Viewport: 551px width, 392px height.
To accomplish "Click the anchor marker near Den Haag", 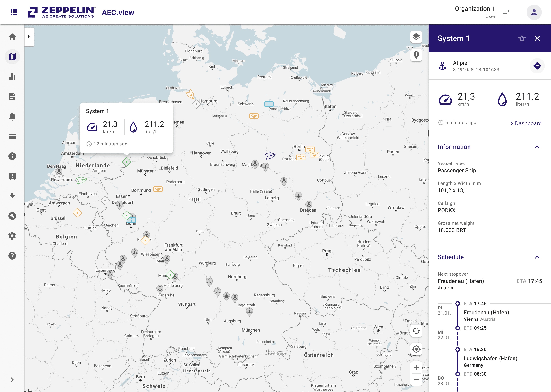I will click(59, 172).
